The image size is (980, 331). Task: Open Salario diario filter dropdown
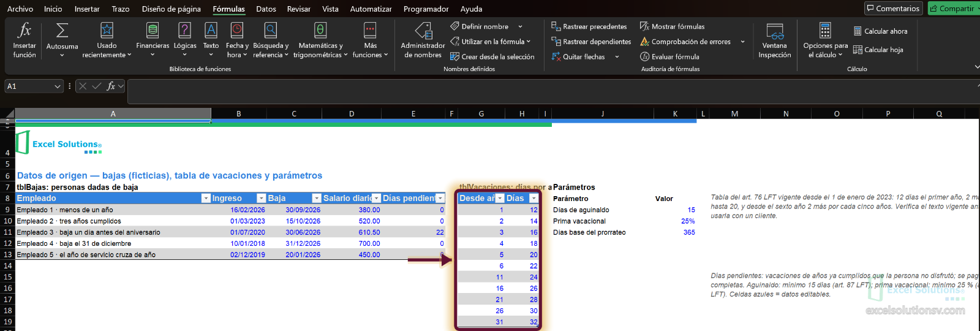point(376,198)
